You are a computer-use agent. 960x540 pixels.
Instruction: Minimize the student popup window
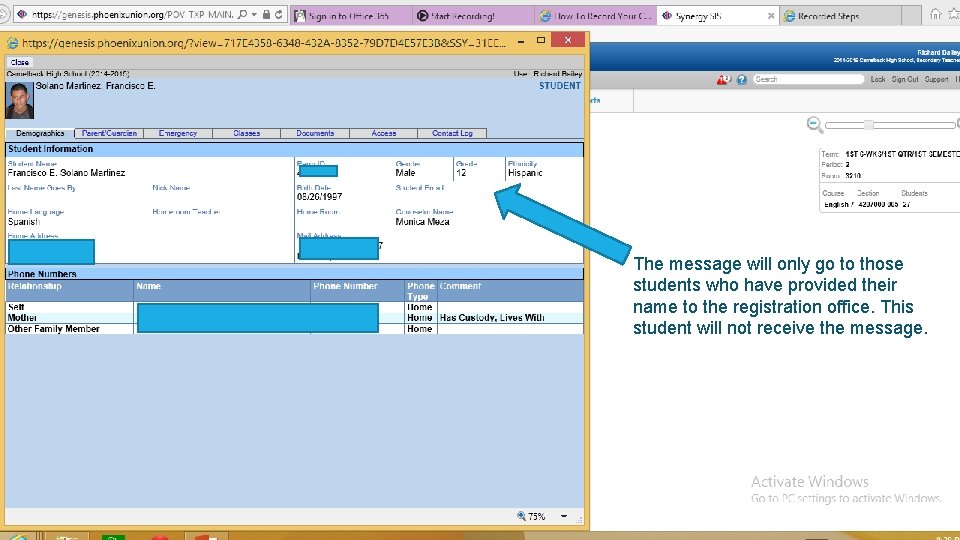point(520,42)
